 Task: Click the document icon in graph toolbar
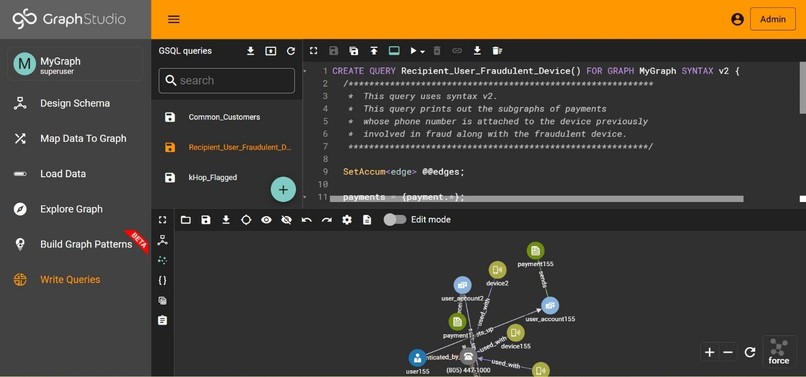point(367,220)
